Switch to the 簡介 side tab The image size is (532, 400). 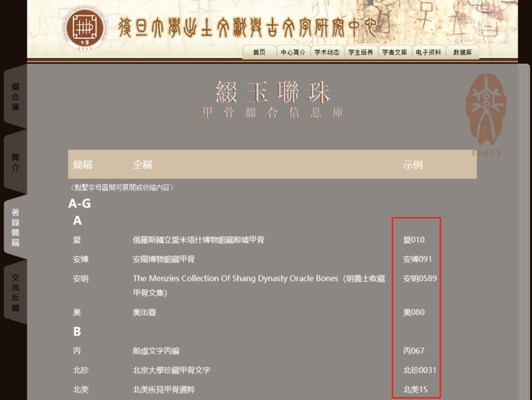click(x=16, y=162)
